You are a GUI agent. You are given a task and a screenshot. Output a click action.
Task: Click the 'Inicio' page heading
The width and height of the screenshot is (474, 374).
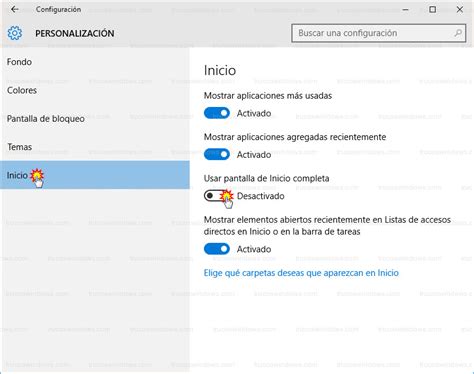(x=220, y=70)
